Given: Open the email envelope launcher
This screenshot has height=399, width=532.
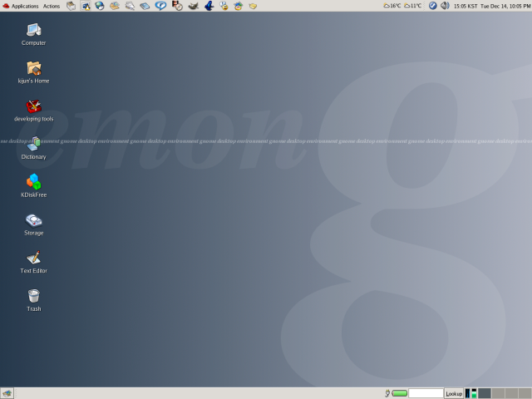Looking at the screenshot, I should coord(115,6).
